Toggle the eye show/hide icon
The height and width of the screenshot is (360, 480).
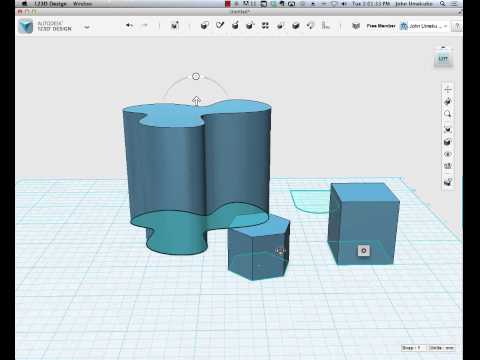pos(448,154)
